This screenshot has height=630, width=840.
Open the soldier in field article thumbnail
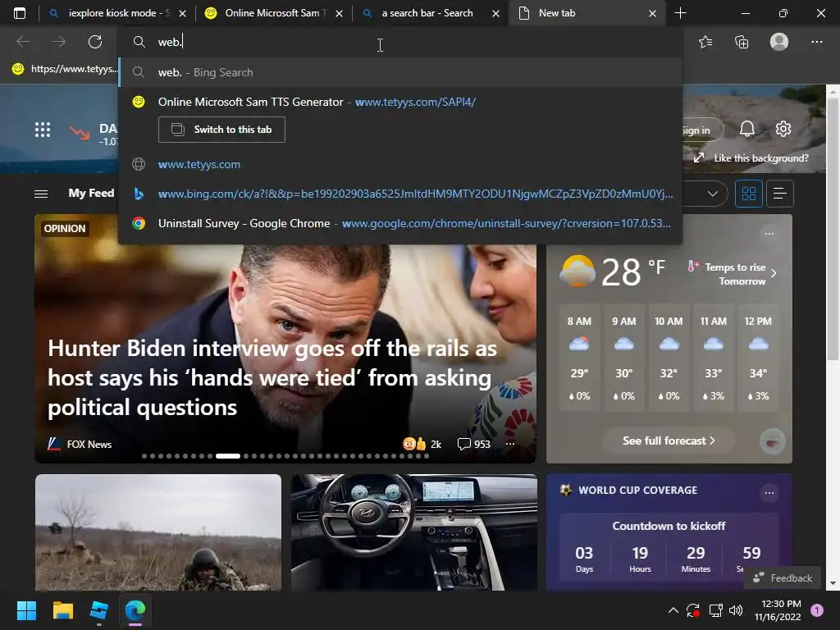(158, 532)
